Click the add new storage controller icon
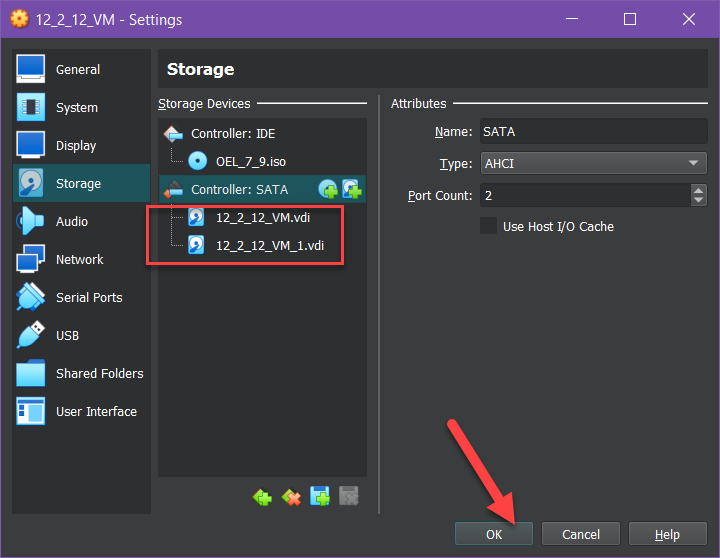720x558 pixels. [x=263, y=496]
